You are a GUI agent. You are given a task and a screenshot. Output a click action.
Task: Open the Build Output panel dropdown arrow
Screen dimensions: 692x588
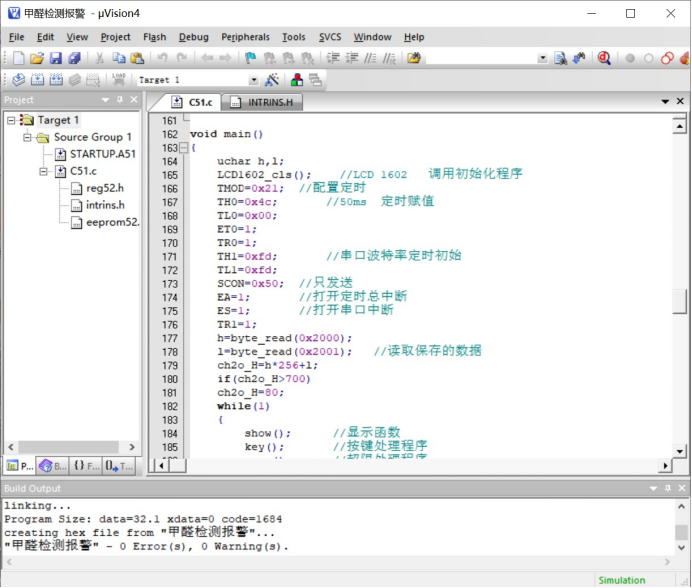[x=654, y=488]
